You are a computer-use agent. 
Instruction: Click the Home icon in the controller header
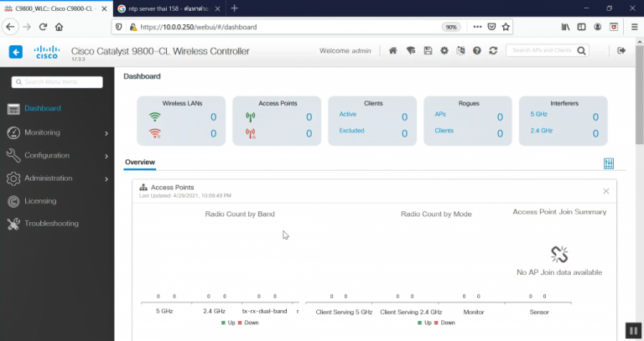coord(392,51)
